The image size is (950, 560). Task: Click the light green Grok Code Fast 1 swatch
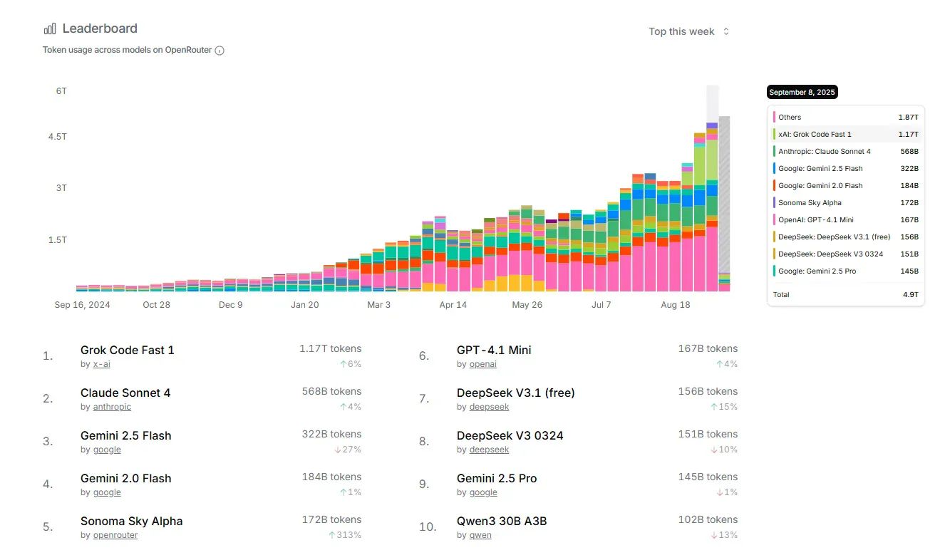click(x=775, y=134)
